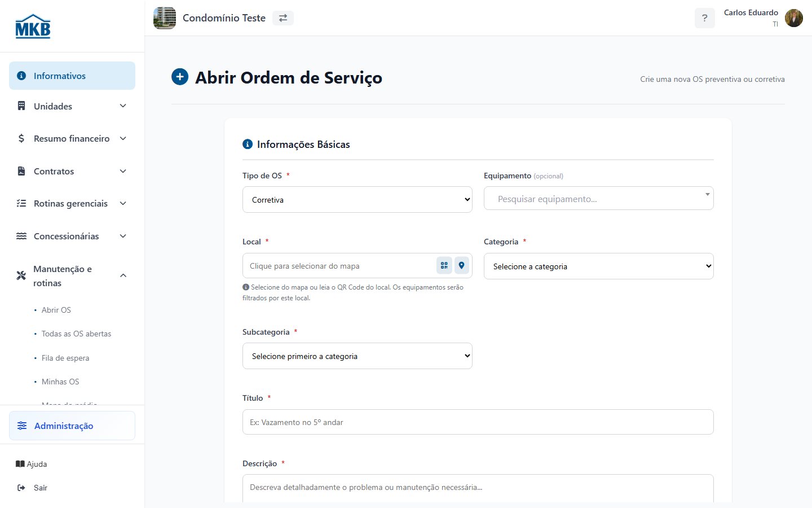This screenshot has width=812, height=508.
Task: Click the Condomínio Teste building thumbnail
Action: coord(165,18)
